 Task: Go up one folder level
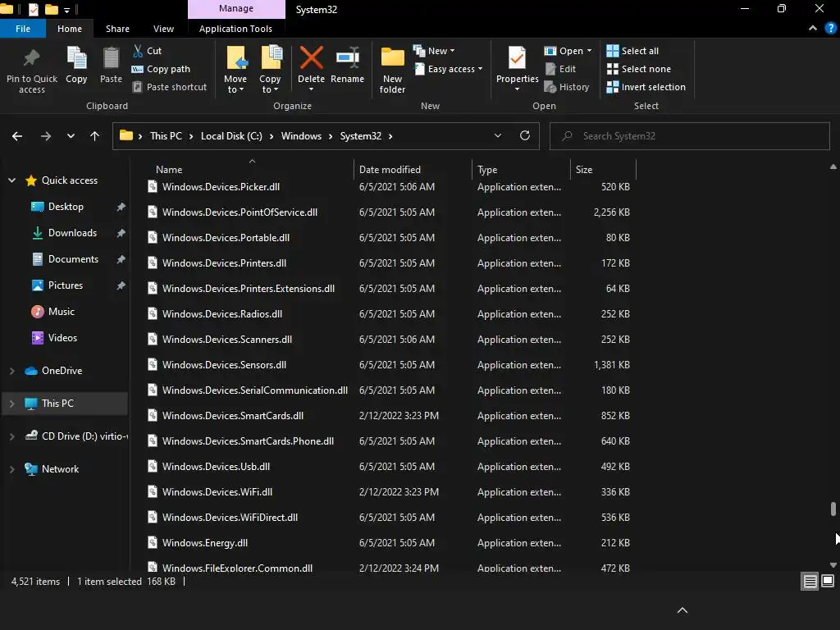coord(95,136)
